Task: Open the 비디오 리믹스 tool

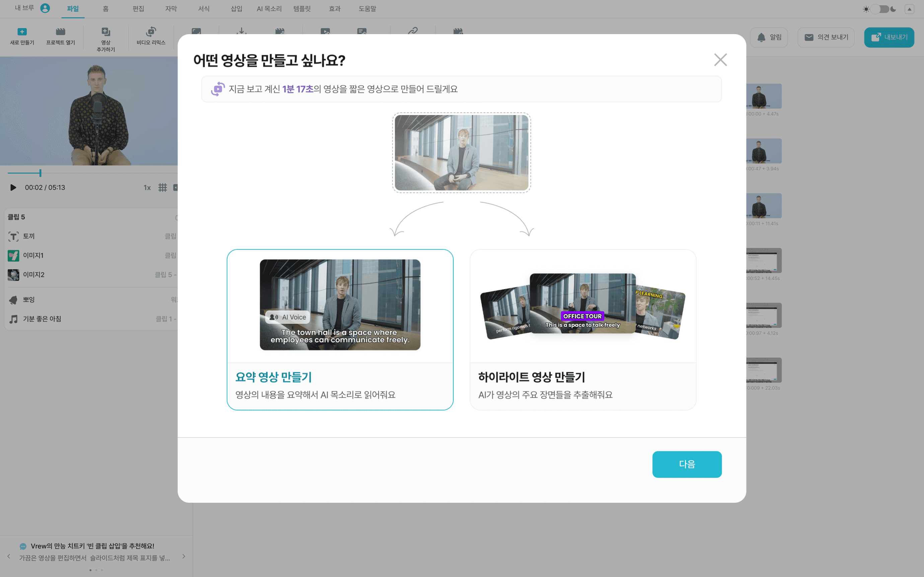Action: coord(151,36)
